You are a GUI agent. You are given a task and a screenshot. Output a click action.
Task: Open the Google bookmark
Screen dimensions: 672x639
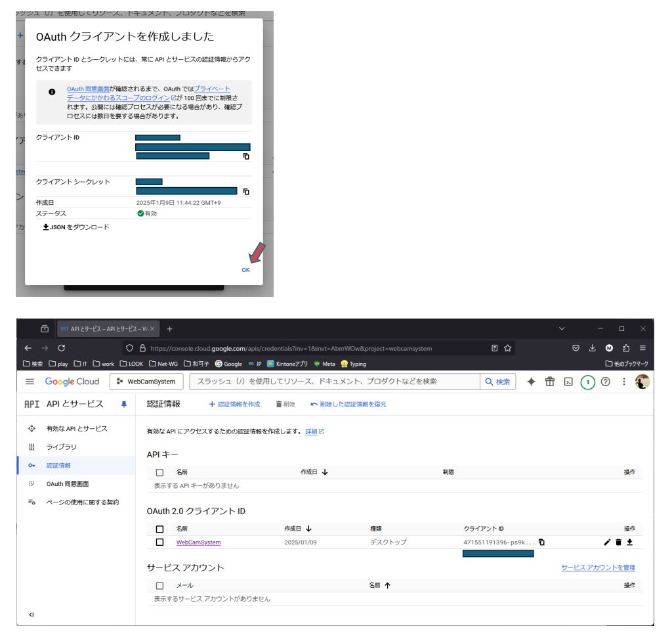coord(228,364)
